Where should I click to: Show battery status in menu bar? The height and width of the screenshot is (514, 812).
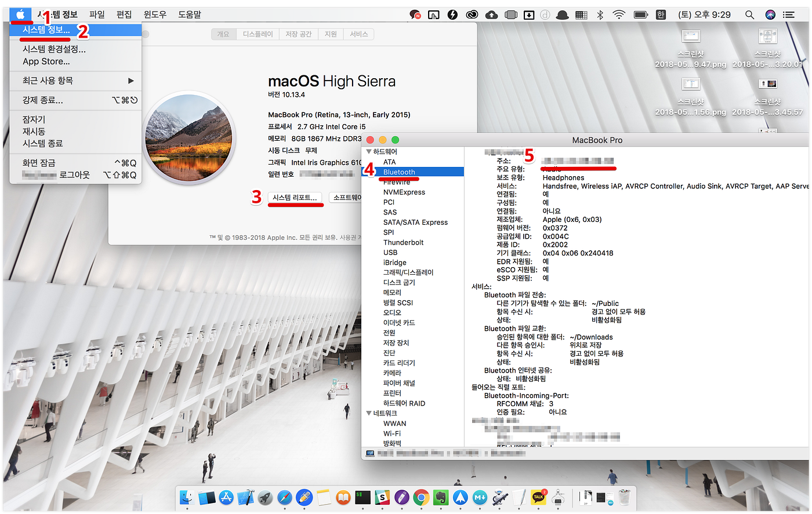(640, 14)
